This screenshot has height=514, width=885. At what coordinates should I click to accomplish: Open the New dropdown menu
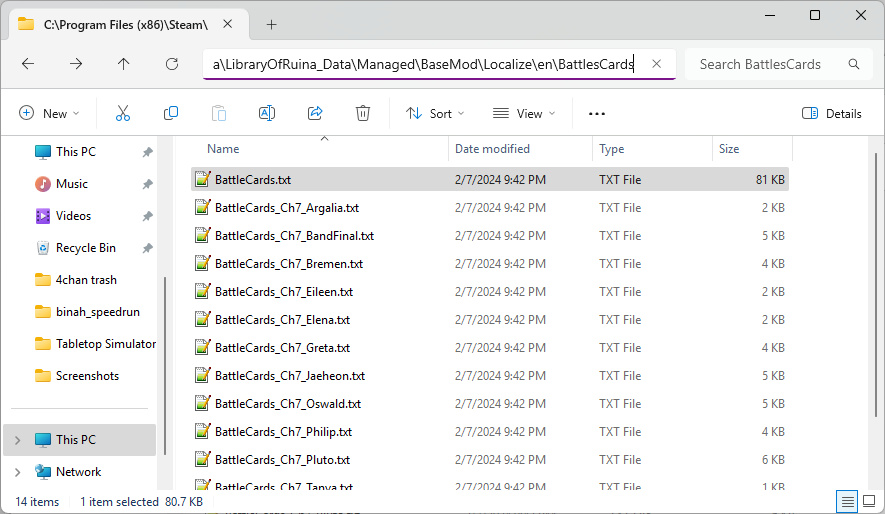pyautogui.click(x=49, y=113)
